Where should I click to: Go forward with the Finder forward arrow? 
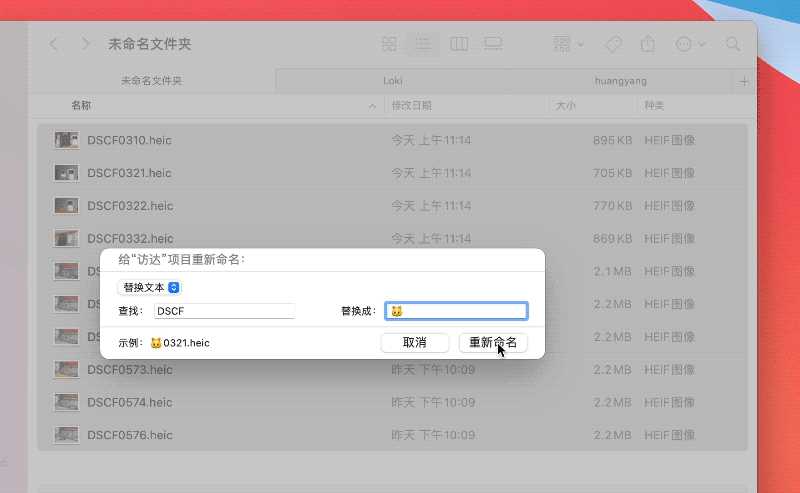coord(85,44)
